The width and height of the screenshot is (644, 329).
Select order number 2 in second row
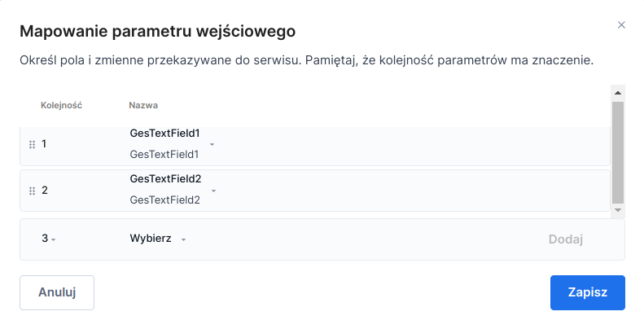click(x=45, y=191)
